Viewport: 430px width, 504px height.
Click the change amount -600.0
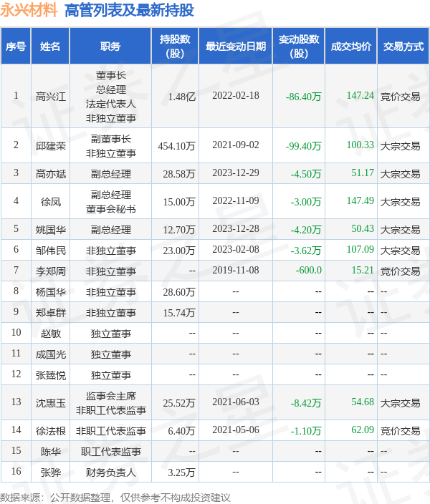coord(309,271)
